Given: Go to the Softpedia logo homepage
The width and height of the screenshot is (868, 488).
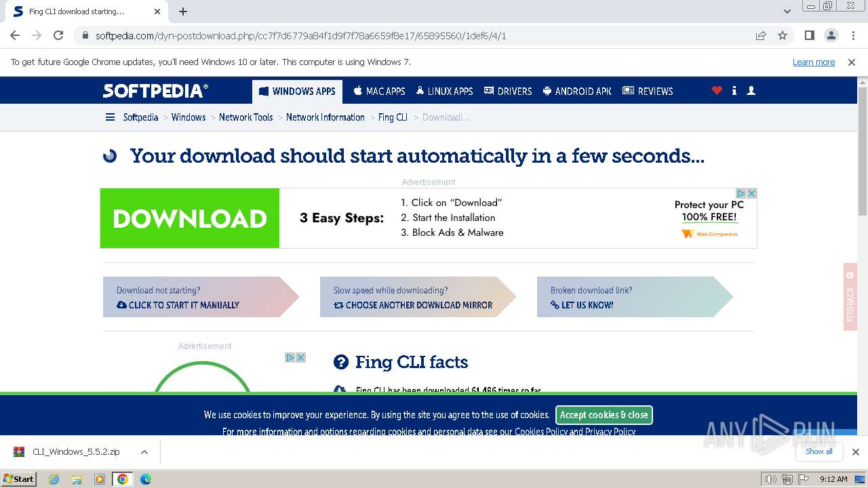Looking at the screenshot, I should point(155,91).
